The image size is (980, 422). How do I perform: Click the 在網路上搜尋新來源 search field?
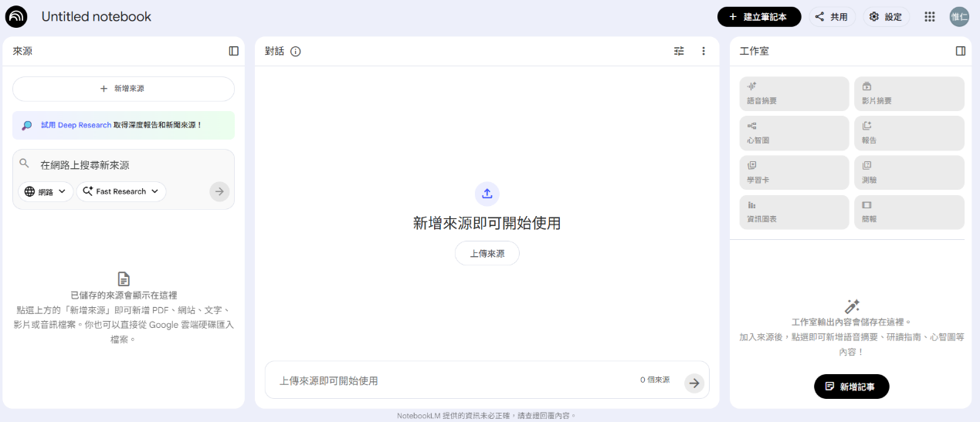click(124, 165)
